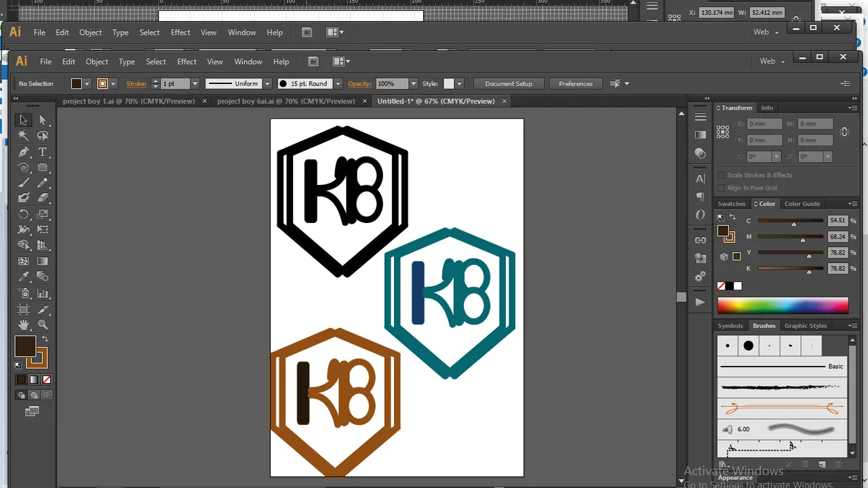This screenshot has height=488, width=868.
Task: Click the Document Setup button
Action: [x=509, y=83]
